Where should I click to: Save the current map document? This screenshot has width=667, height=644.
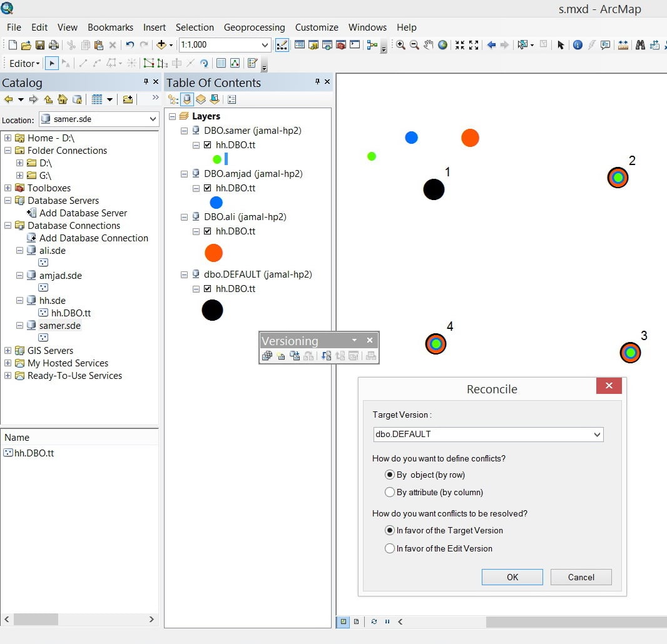(x=40, y=44)
